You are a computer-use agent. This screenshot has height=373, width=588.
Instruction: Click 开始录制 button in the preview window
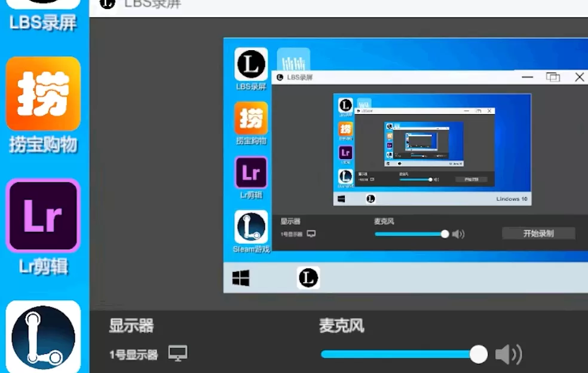tap(538, 233)
